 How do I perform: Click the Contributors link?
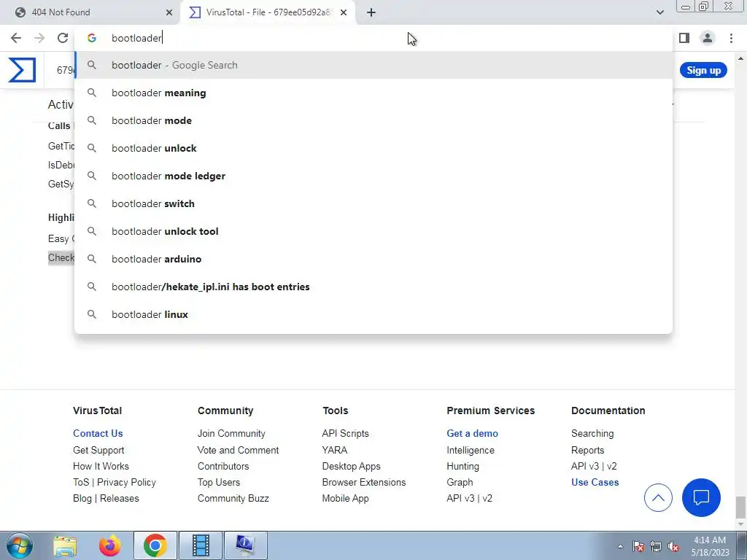pos(223,466)
